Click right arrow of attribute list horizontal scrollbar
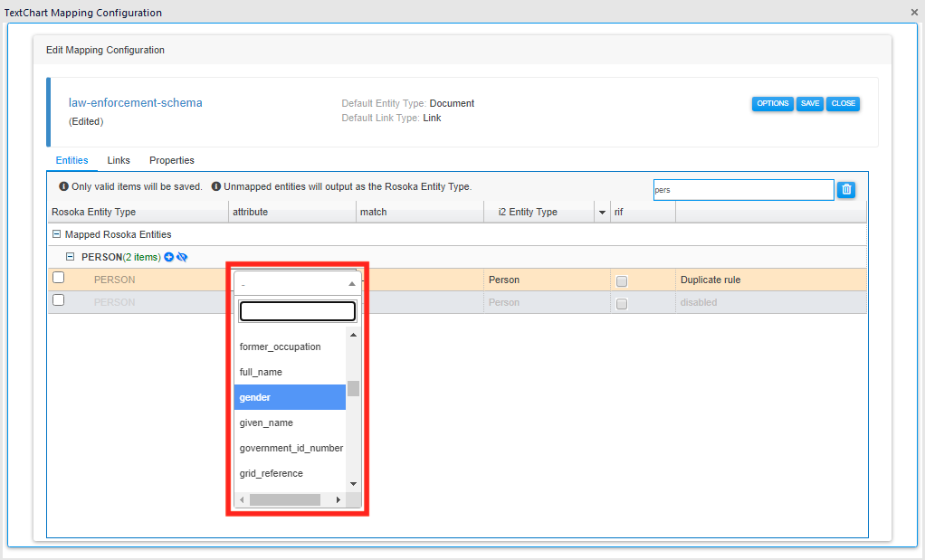925x560 pixels. 339,499
